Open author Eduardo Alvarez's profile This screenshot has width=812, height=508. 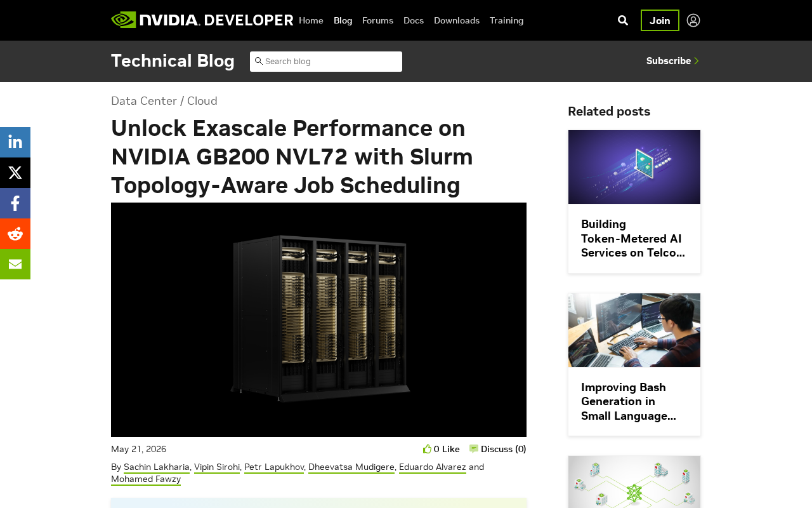point(433,467)
